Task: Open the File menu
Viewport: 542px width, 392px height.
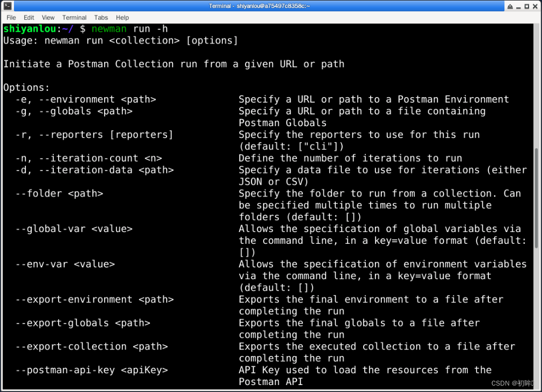Action: (x=11, y=18)
